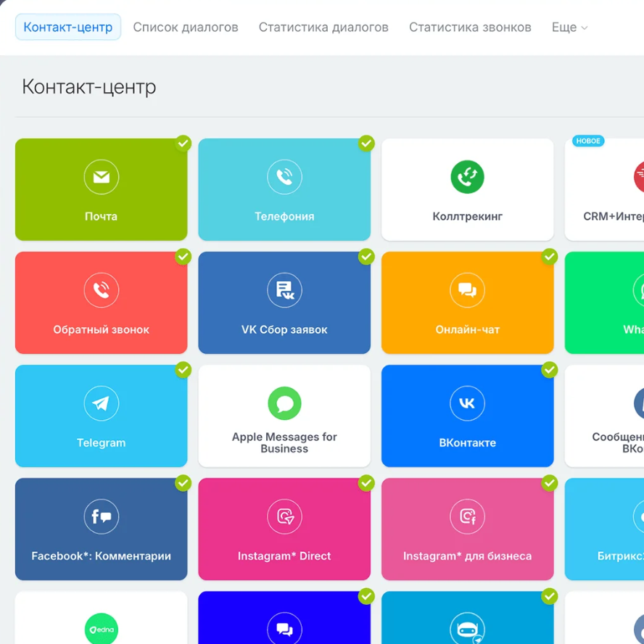Toggle the checkmark on Почта tile
Screen dimensions: 644x644
[x=183, y=144]
